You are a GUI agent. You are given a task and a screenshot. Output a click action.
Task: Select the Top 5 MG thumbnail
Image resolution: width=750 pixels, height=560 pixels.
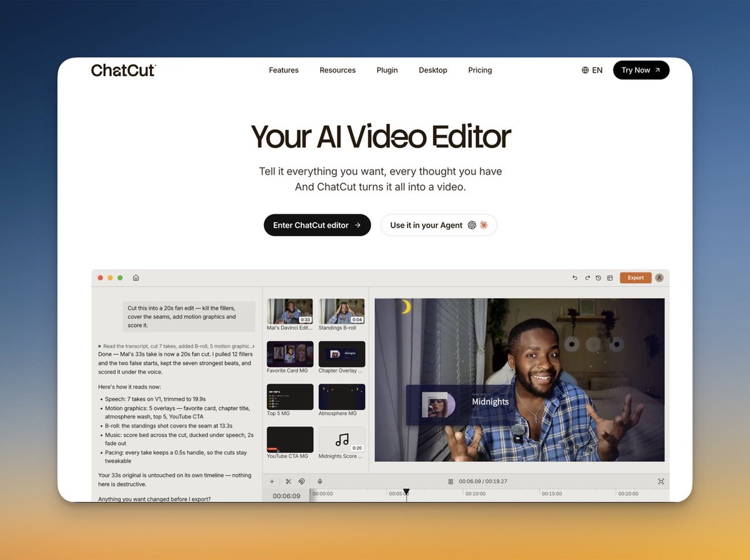click(x=290, y=397)
